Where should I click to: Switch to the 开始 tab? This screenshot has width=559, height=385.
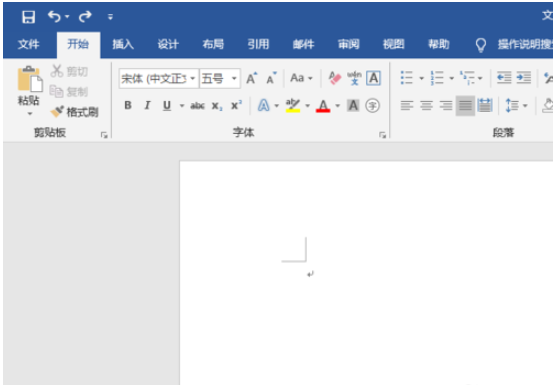pos(78,44)
